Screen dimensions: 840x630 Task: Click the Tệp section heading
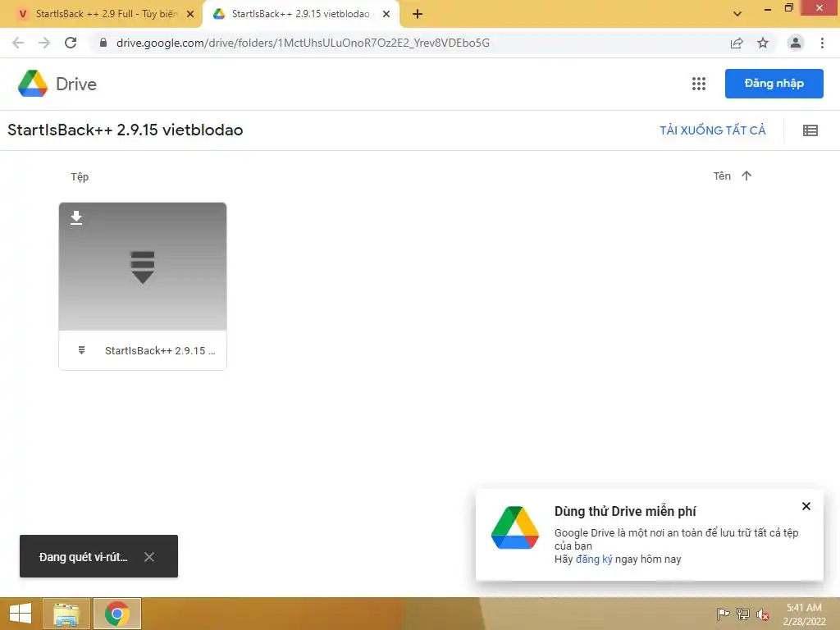coord(80,177)
